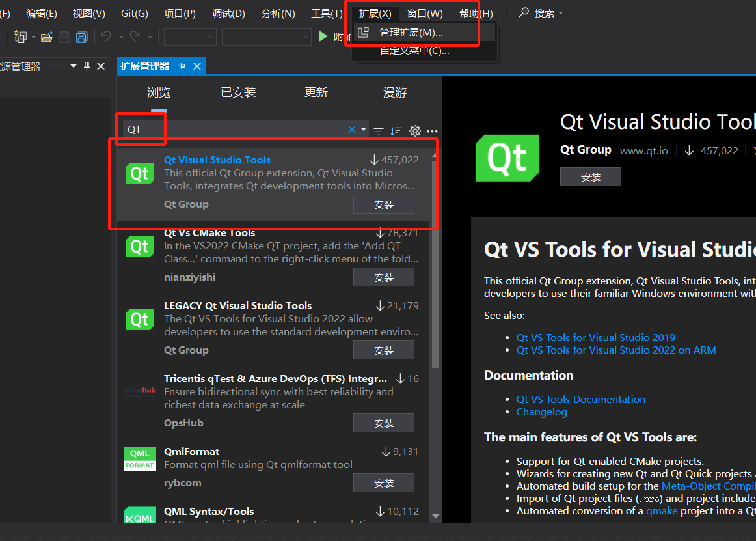The width and height of the screenshot is (756, 541).
Task: Install the Tricentis qTest extension
Action: [384, 423]
